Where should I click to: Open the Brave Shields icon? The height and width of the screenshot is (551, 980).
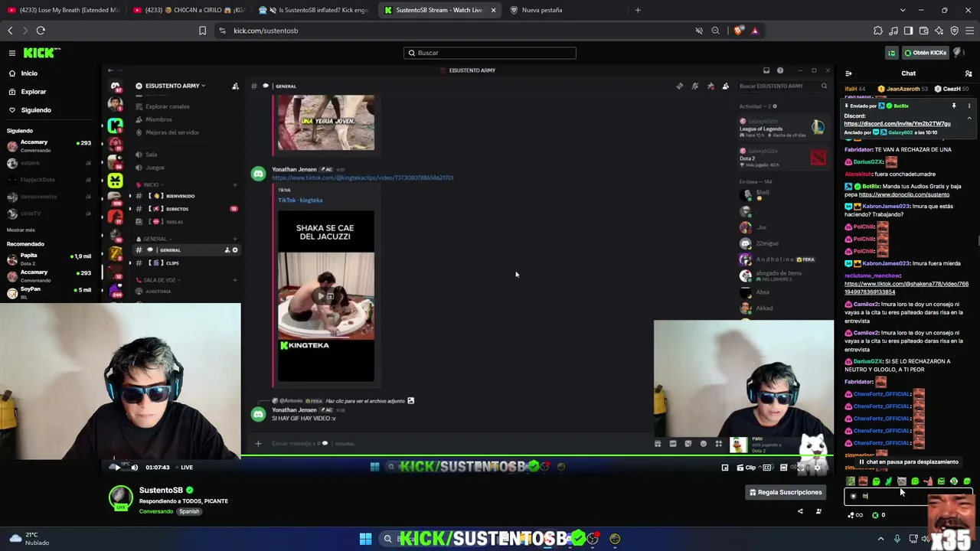click(738, 31)
